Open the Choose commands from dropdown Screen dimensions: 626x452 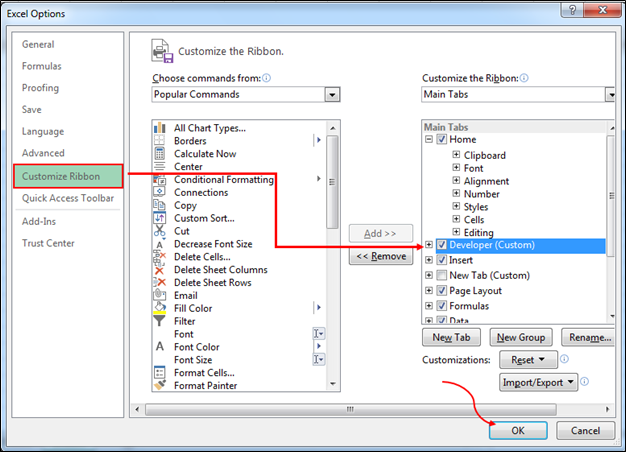tap(332, 95)
